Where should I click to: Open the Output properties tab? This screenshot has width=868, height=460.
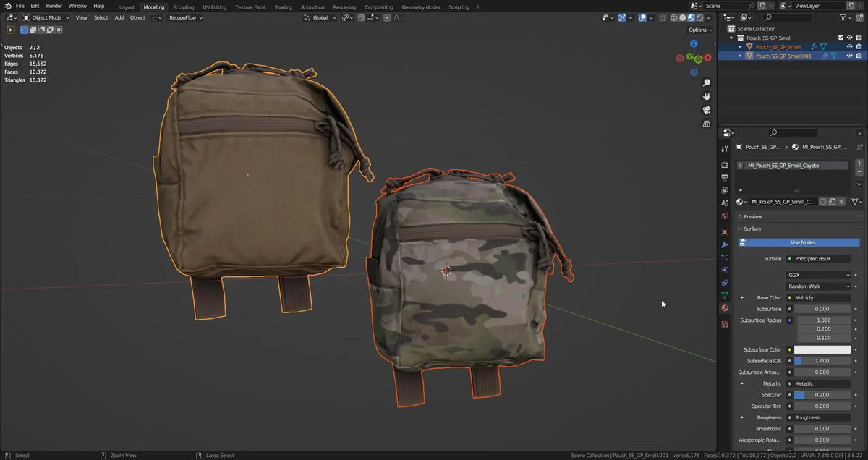coord(724,177)
